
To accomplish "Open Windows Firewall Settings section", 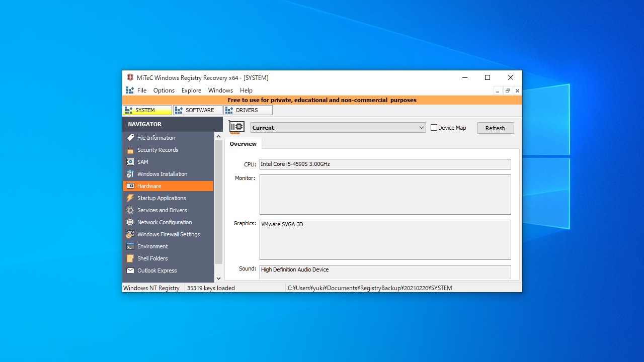I will coord(168,234).
